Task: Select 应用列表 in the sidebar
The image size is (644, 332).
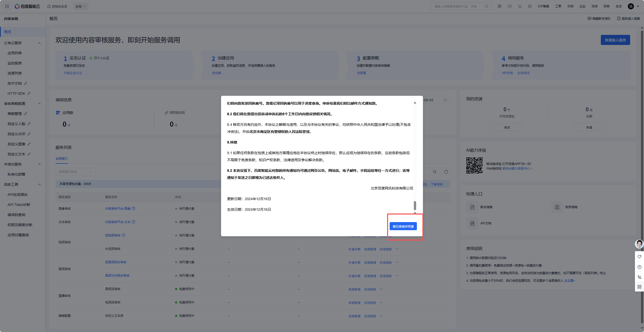Action: tap(15, 53)
